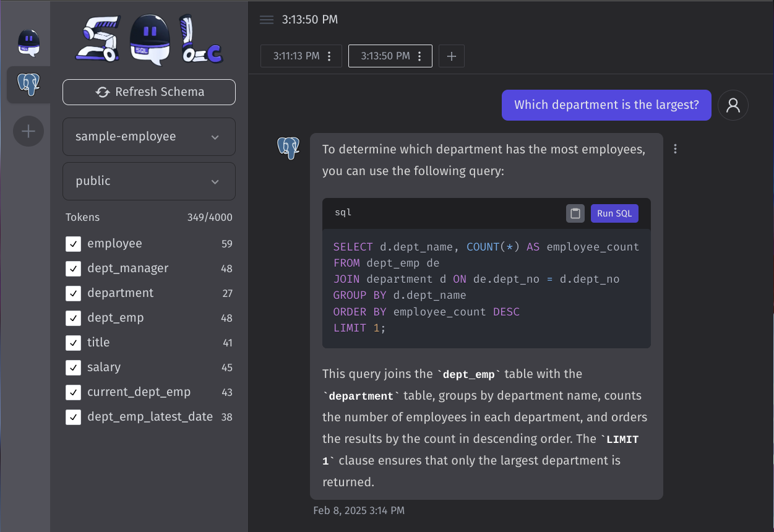Add a new connection with the plus icon
Viewport: 774px width, 532px height.
(28, 131)
